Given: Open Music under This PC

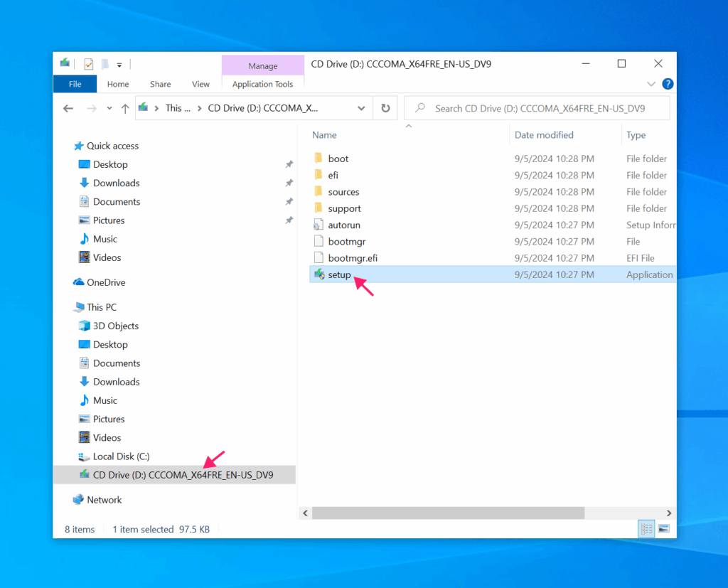Looking at the screenshot, I should pos(105,400).
